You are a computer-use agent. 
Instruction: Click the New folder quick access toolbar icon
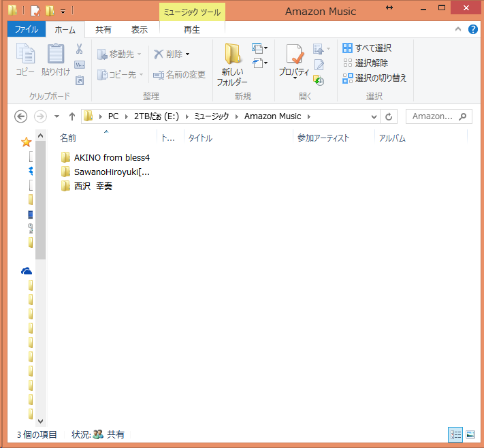click(x=50, y=11)
